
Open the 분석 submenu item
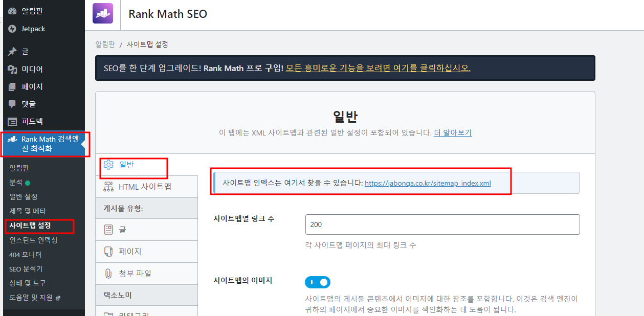coord(15,183)
